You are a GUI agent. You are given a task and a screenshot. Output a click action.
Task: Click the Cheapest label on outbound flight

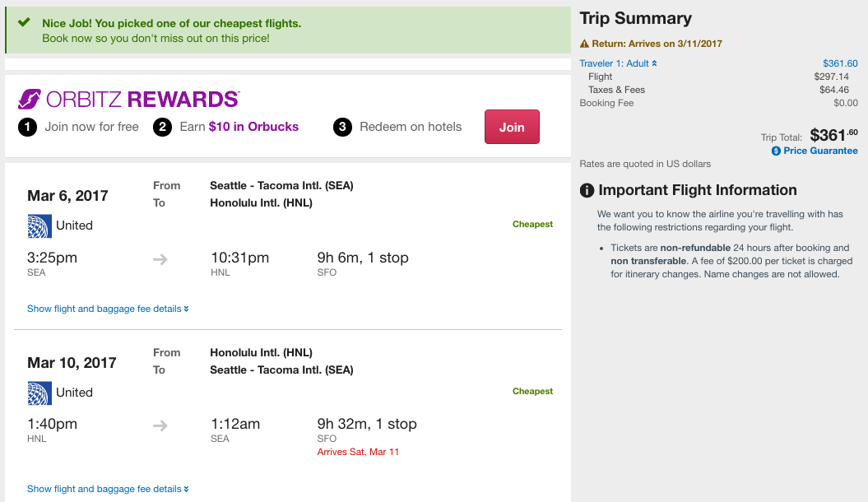click(x=532, y=224)
